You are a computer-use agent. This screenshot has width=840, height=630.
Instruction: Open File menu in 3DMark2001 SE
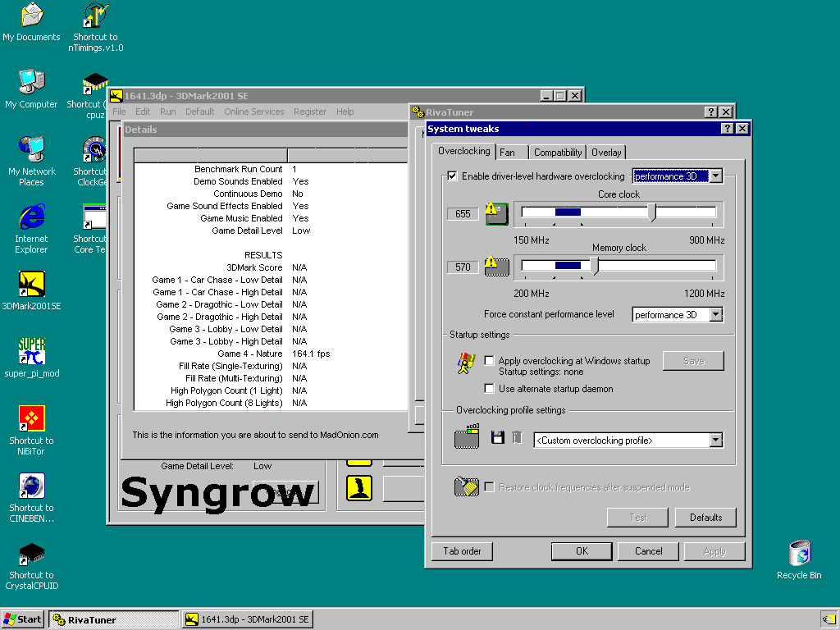pyautogui.click(x=119, y=112)
